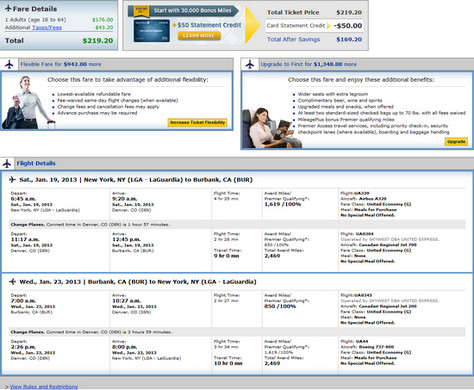Click the 1 Adults fare $176.00 amount

click(x=103, y=20)
